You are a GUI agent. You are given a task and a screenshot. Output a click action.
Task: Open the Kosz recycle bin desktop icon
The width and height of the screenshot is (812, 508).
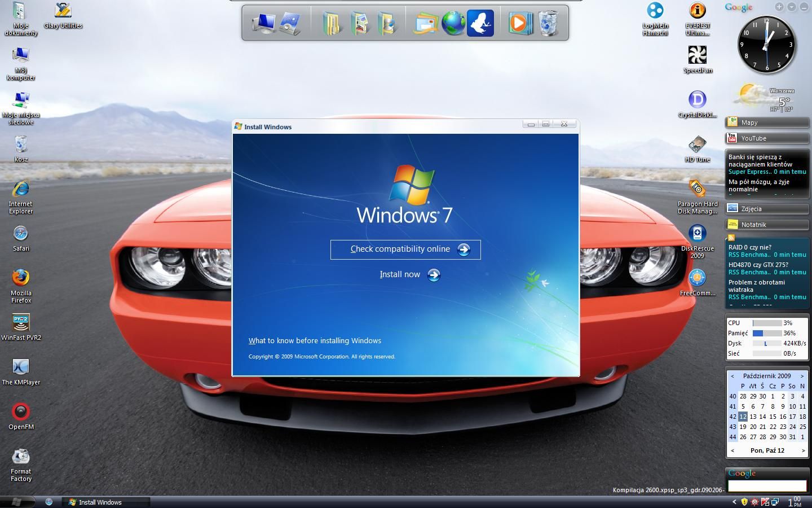coord(21,148)
